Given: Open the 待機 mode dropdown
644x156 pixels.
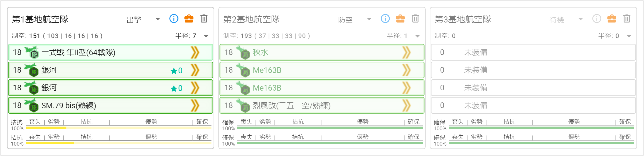Looking at the screenshot, I should 568,19.
